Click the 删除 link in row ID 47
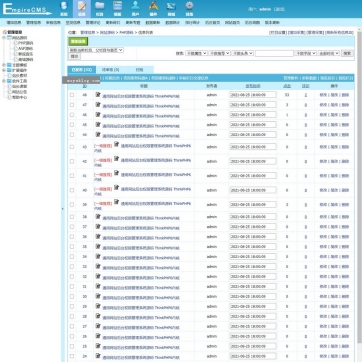Viewport: 362px width, 362px height. point(345,105)
